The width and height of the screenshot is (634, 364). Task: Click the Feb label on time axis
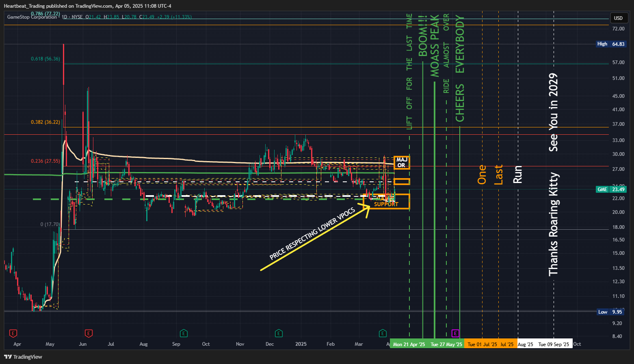(x=331, y=344)
